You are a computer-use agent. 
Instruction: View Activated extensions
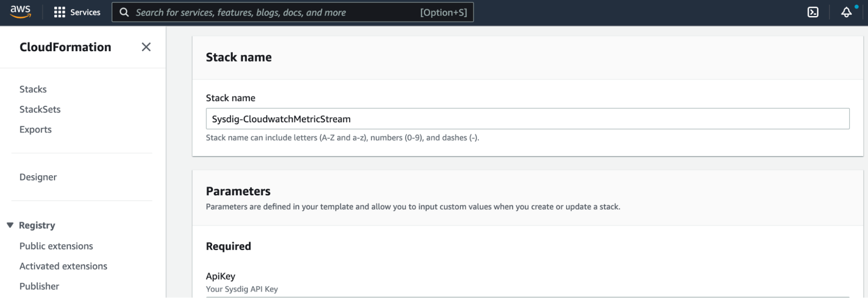point(63,265)
